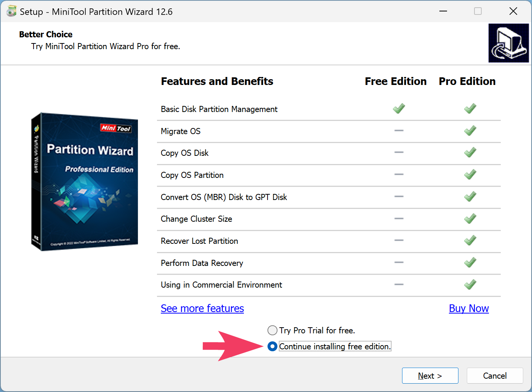
Task: Click Convert OS (MBR) Disk to GPT Disk text
Action: 224,197
